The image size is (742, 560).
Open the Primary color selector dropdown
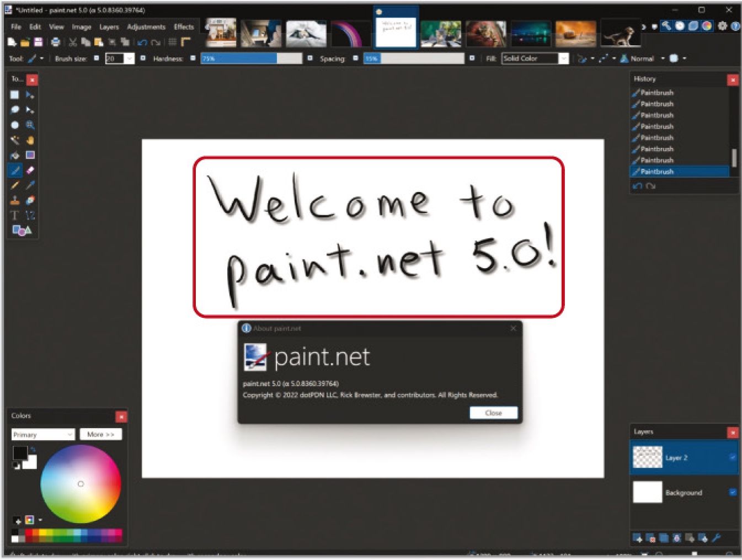click(x=42, y=435)
